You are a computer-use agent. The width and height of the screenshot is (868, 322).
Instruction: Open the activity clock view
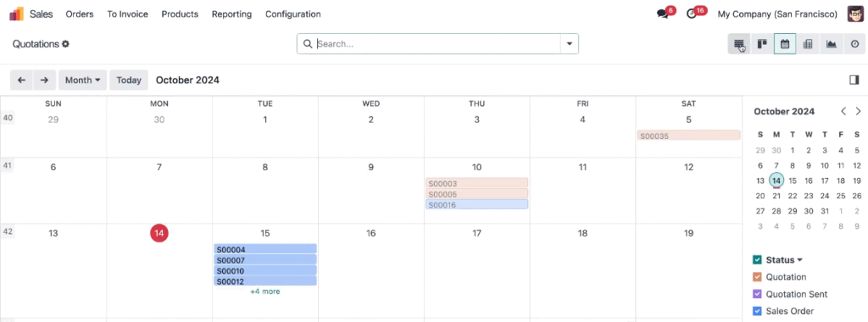854,44
